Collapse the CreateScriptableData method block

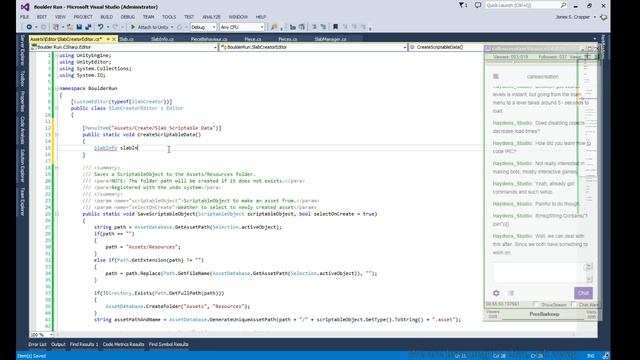(57, 134)
